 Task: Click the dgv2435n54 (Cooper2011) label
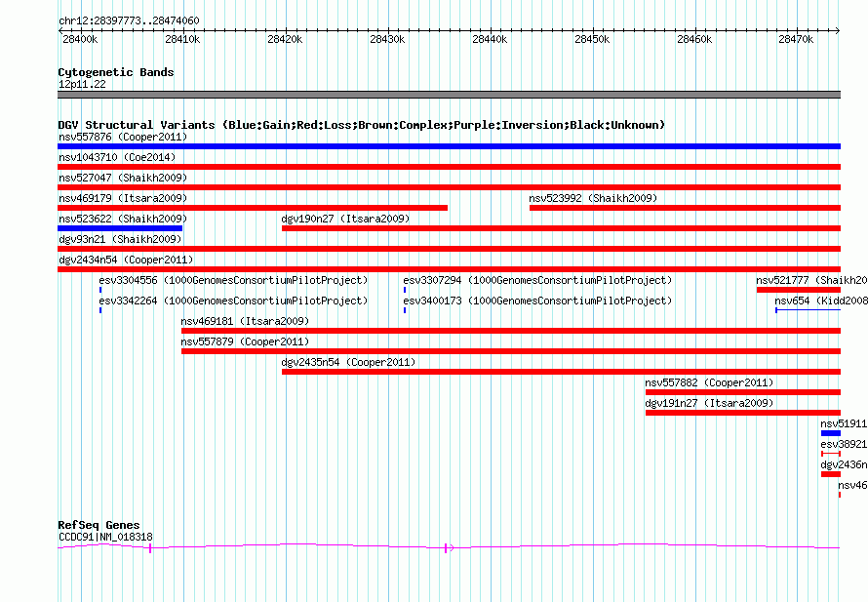point(348,362)
